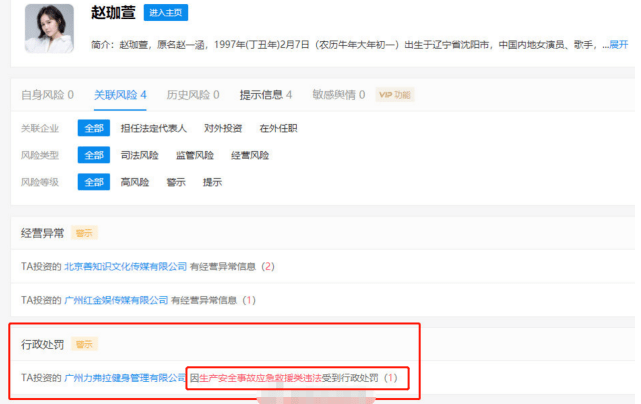The image size is (641, 404).
Task: Select 监管风险 risk type filter
Action: tap(195, 155)
